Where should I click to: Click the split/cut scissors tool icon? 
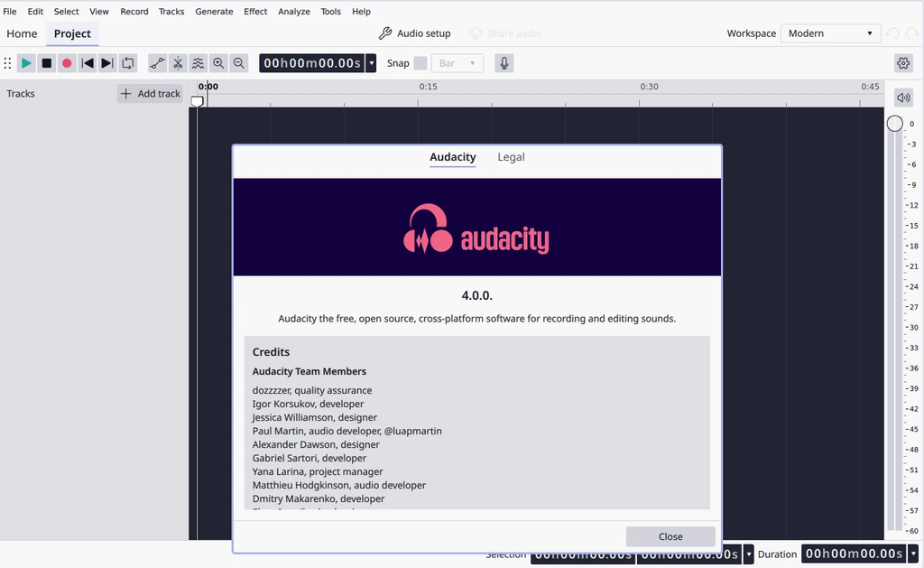[x=178, y=63]
